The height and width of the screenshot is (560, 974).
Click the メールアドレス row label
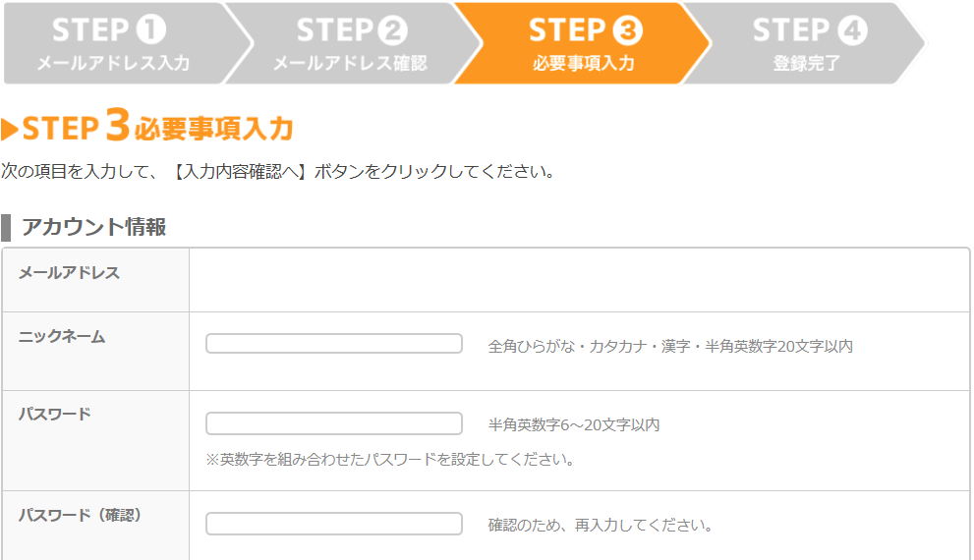click(69, 272)
